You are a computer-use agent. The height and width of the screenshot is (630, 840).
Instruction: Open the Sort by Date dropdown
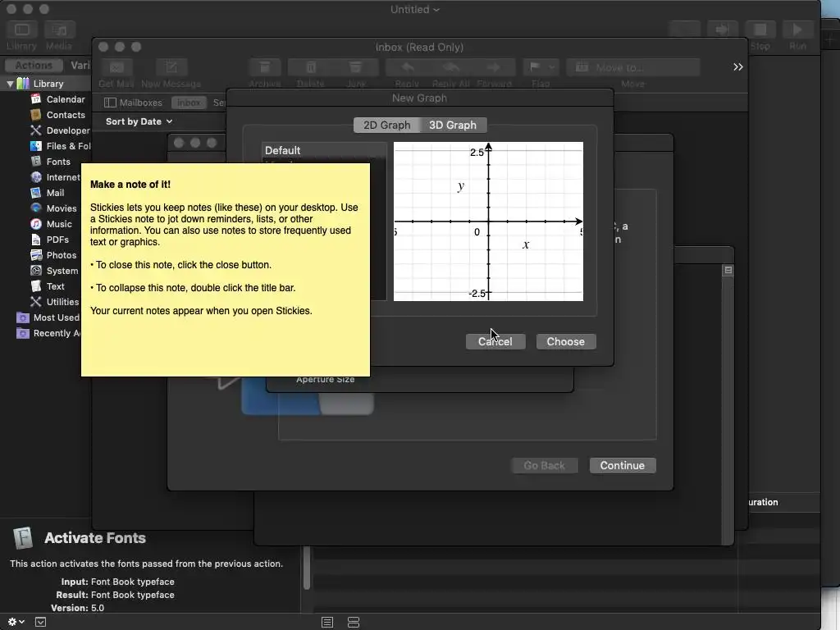click(x=139, y=121)
